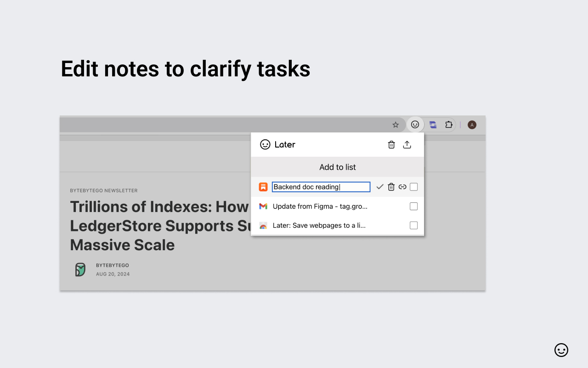The width and height of the screenshot is (588, 368).
Task: Click the Edit notes to clarify tasks heading
Action: click(186, 69)
